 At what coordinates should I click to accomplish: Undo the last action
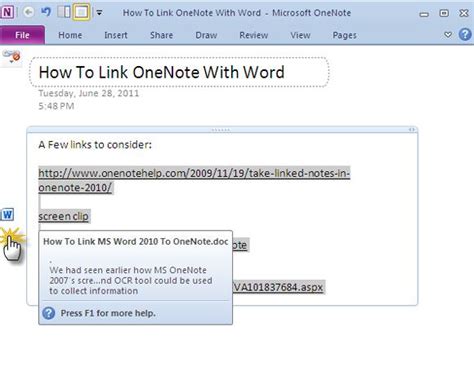point(46,12)
